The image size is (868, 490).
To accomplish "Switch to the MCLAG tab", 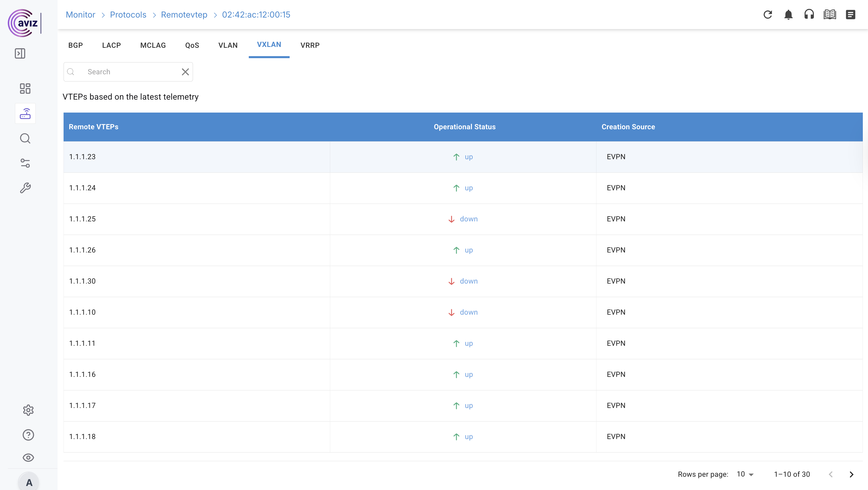I will tap(153, 45).
